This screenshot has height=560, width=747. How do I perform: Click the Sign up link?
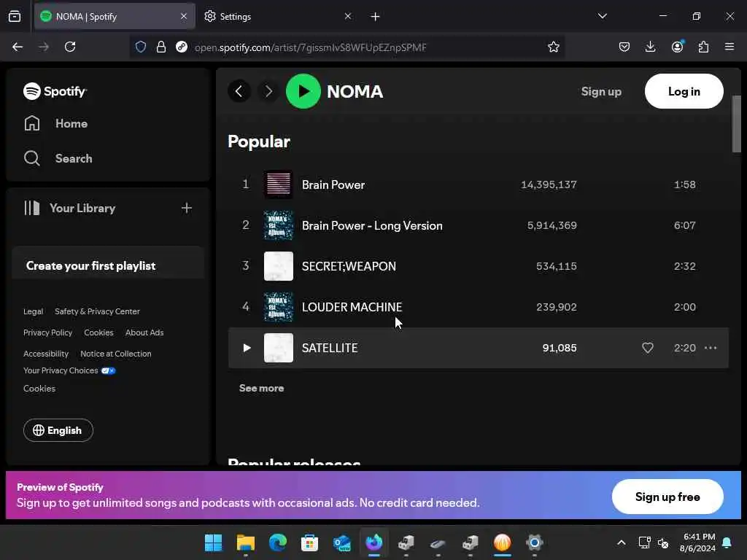(601, 91)
